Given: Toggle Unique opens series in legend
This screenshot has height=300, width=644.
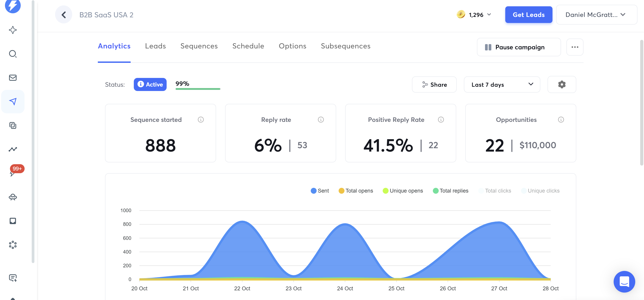Looking at the screenshot, I should point(403,191).
